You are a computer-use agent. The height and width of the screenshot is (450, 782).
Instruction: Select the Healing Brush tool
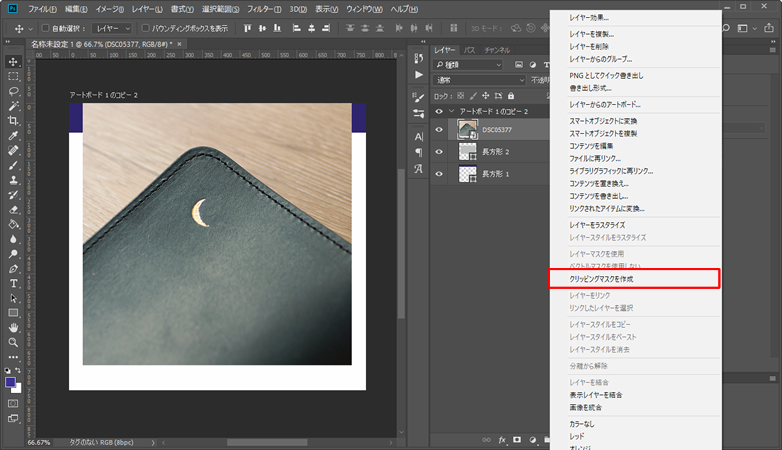pyautogui.click(x=13, y=150)
